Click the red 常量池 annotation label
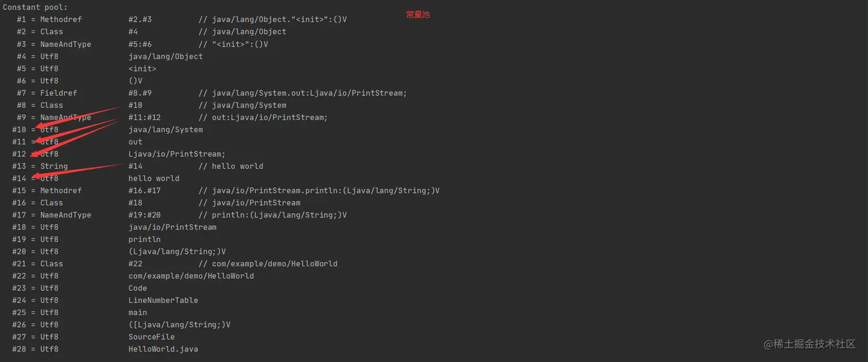This screenshot has height=362, width=868. tap(417, 15)
